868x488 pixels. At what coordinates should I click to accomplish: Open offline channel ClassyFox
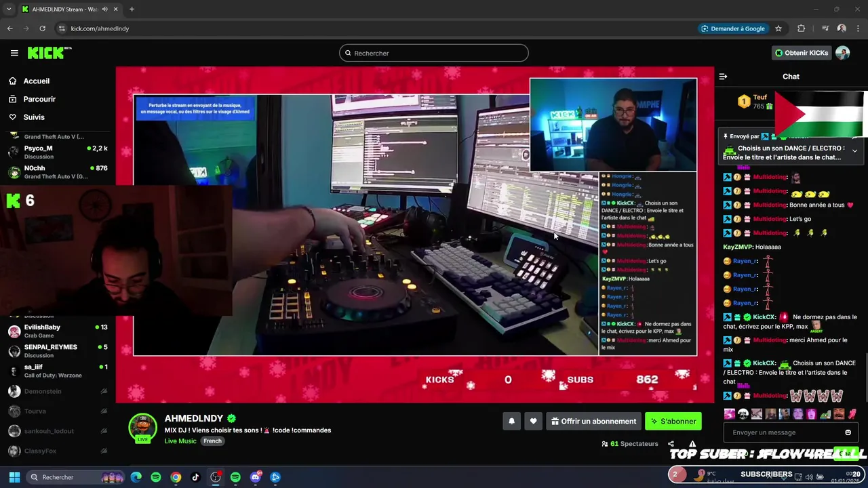point(58,451)
